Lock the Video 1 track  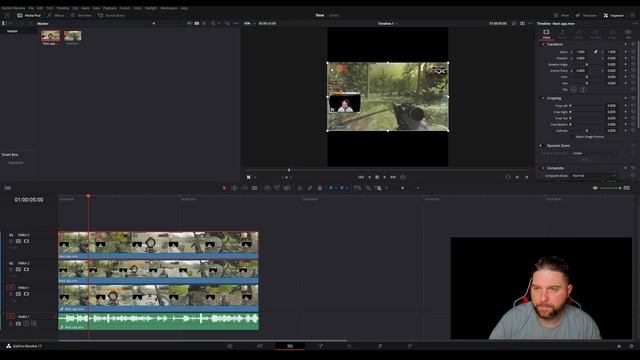click(x=11, y=294)
